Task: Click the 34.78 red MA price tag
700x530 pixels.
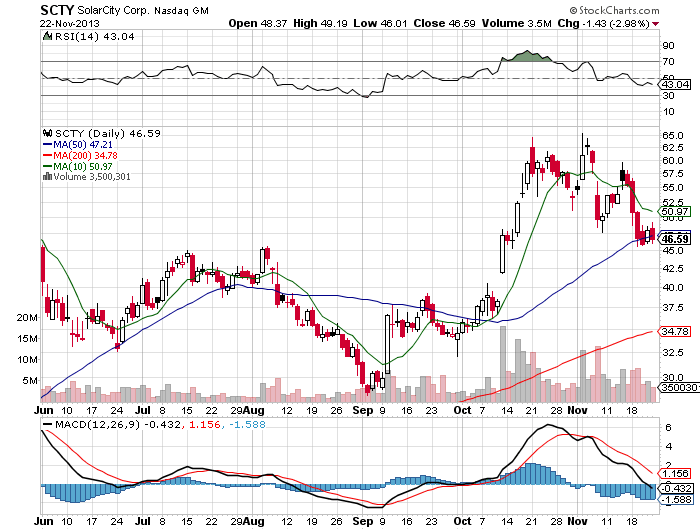Action: 675,331
